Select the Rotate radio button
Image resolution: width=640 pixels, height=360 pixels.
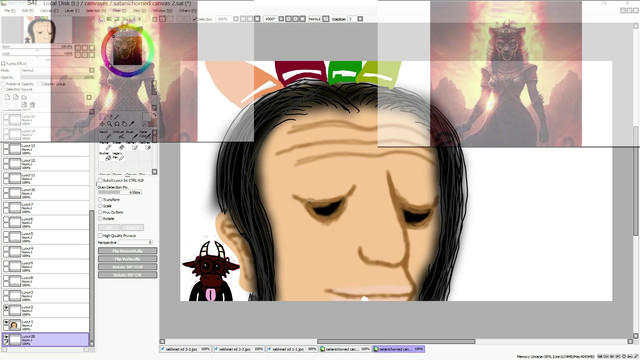(x=100, y=219)
